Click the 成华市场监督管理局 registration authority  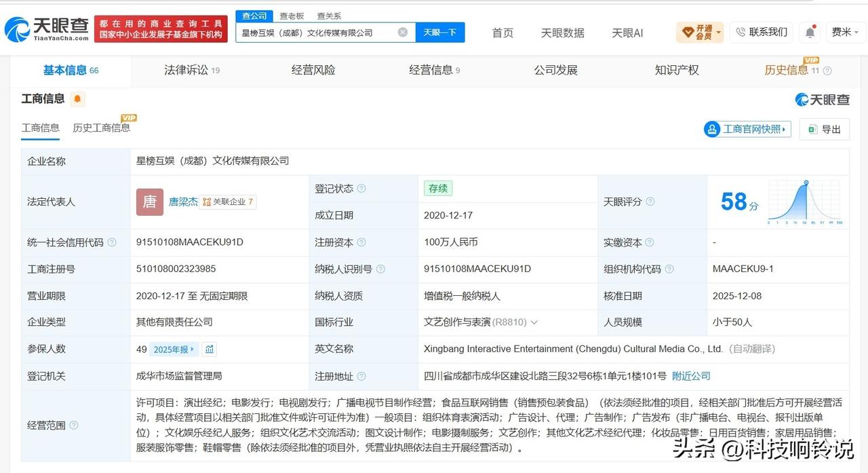coord(179,376)
